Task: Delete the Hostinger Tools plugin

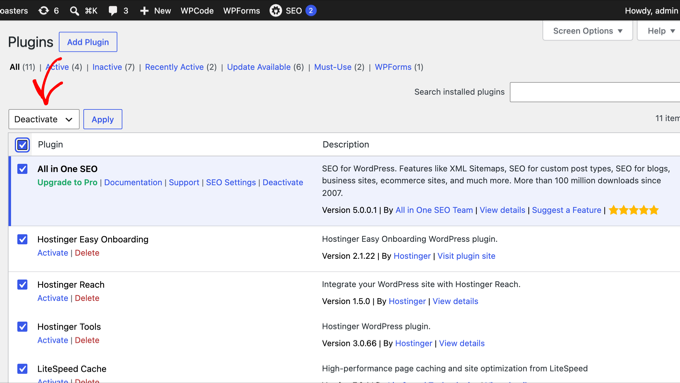Action: 87,340
